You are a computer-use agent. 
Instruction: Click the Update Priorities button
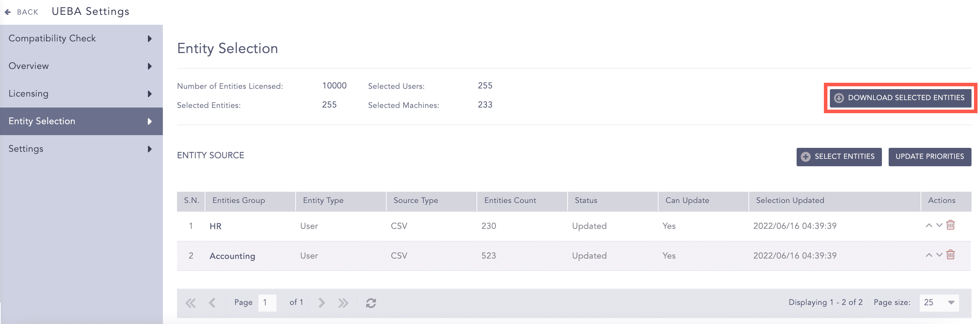click(x=930, y=157)
